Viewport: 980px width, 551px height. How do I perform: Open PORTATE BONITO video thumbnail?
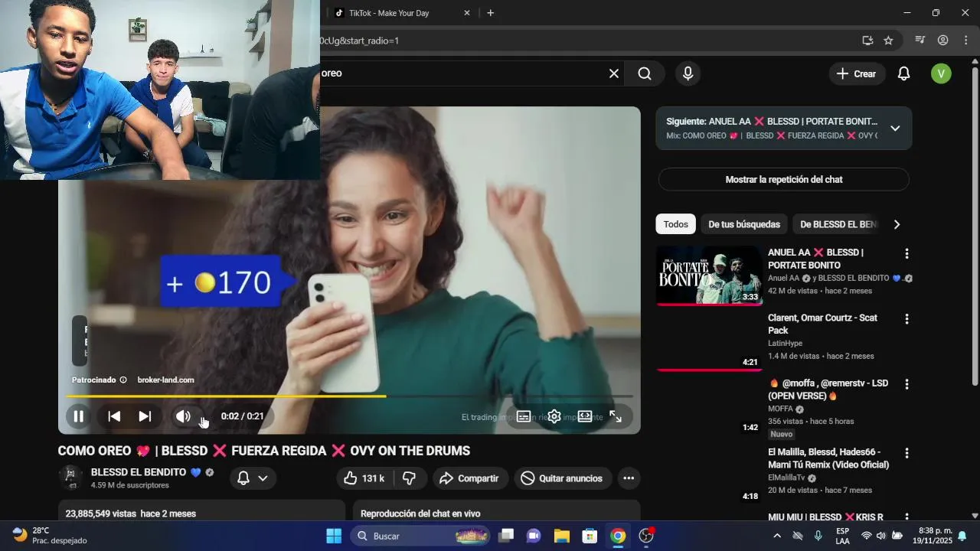709,275
